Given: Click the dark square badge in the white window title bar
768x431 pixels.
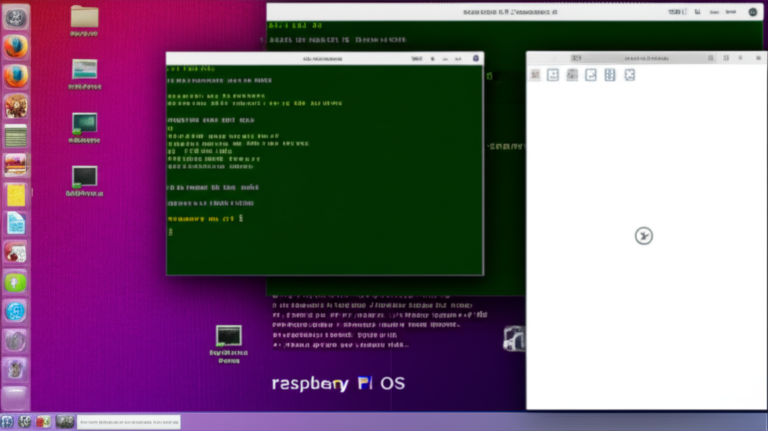Looking at the screenshot, I should pyautogui.click(x=576, y=58).
